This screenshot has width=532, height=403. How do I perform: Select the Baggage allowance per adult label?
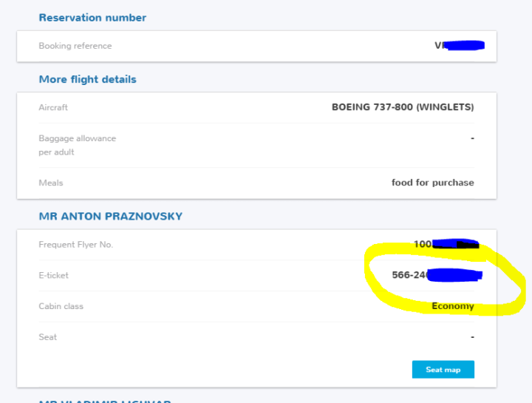pyautogui.click(x=77, y=145)
